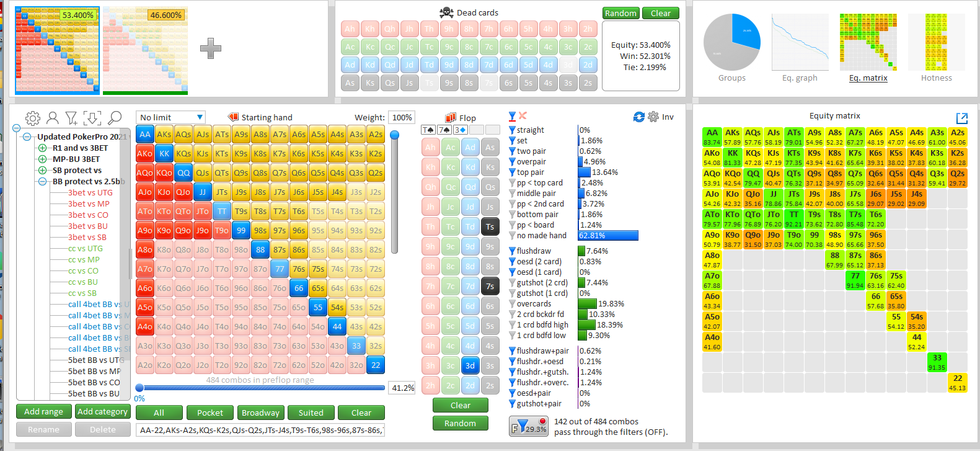Click the Ah card in Dead cards

350,29
